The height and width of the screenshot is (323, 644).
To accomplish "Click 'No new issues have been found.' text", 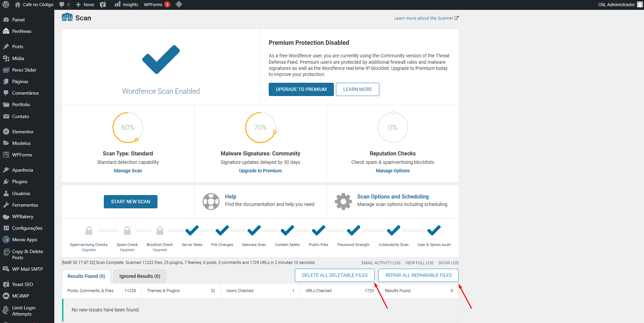I will point(106,310).
